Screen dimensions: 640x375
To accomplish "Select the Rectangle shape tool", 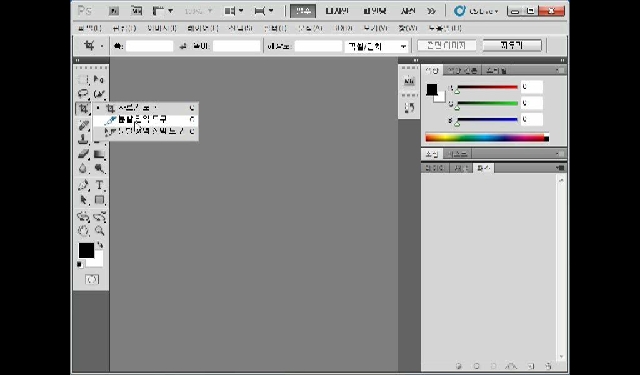I will pos(99,200).
